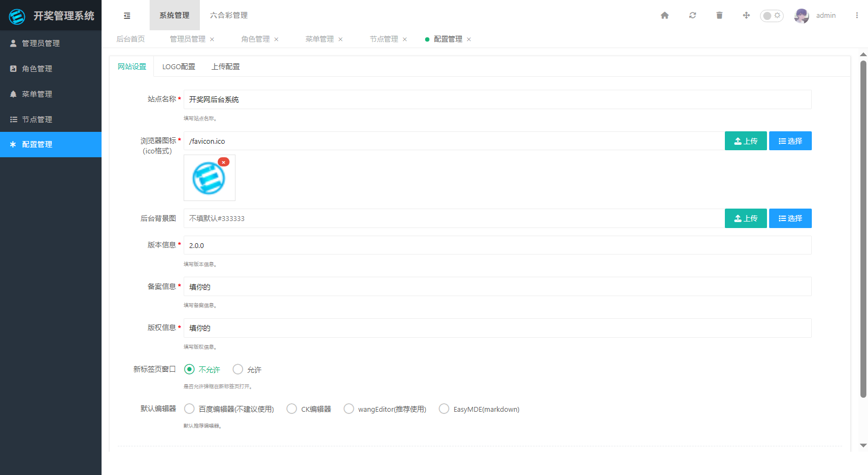This screenshot has height=475, width=868.
Task: Choose wangEditor as default editor
Action: coord(385,409)
